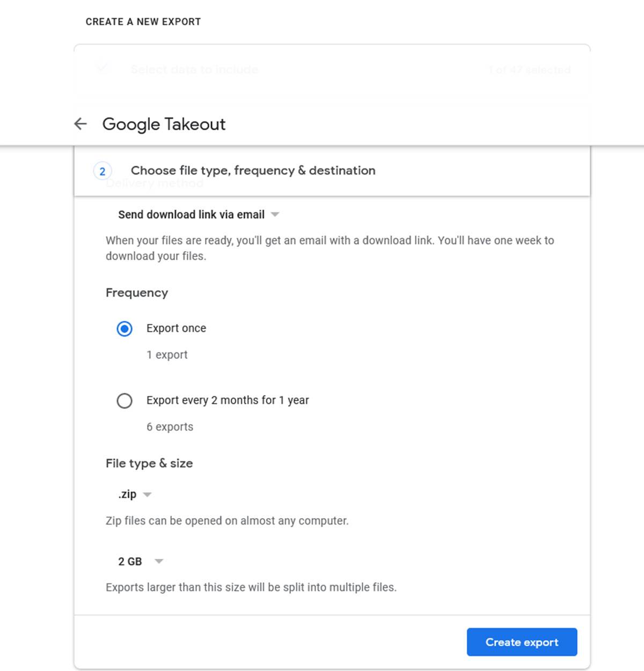
Task: Expand the Select data to include section
Action: point(195,70)
